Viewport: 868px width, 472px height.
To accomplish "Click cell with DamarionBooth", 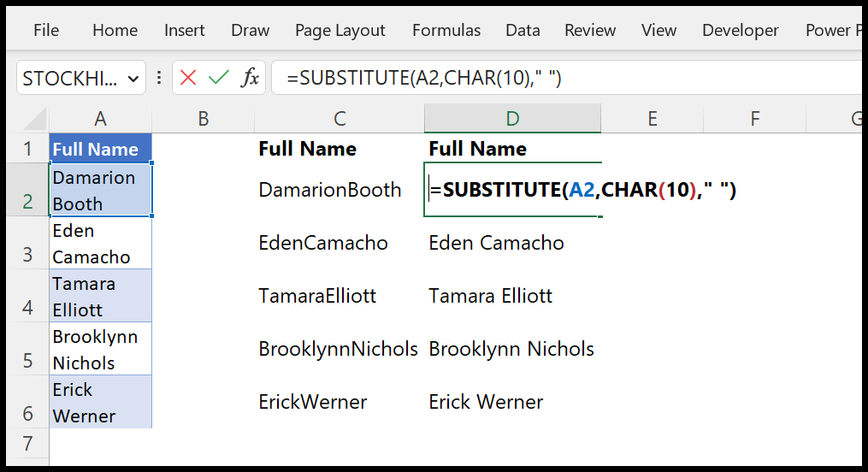I will point(340,189).
